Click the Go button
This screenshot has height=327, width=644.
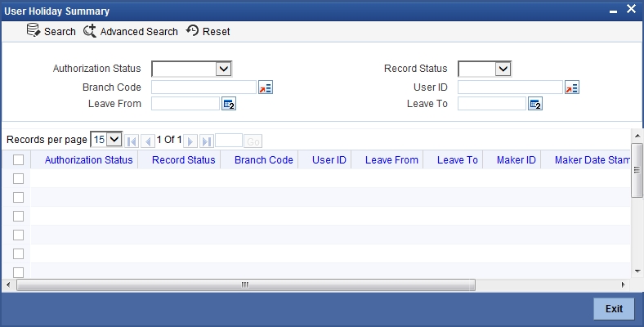tap(253, 141)
